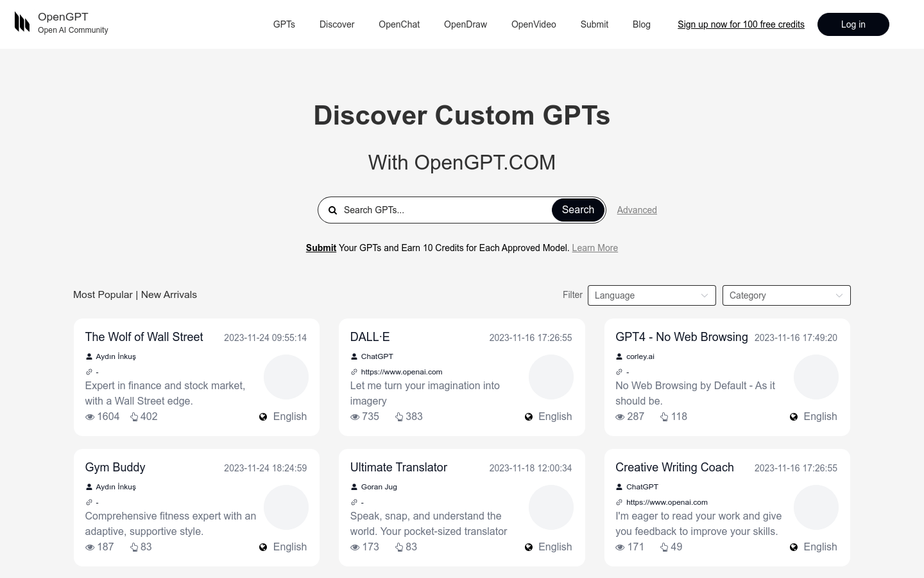Image resolution: width=924 pixels, height=578 pixels.
Task: Click the OpenGPT logo icon
Action: coord(22,22)
